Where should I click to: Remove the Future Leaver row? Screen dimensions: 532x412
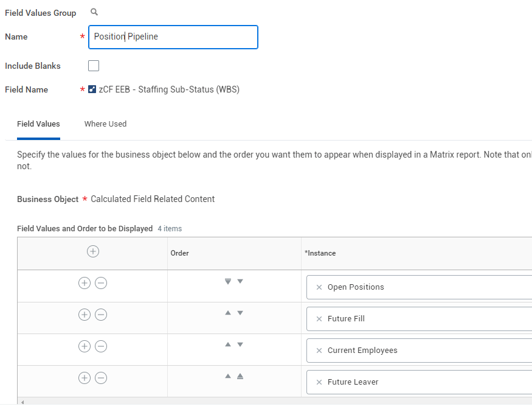pyautogui.click(x=101, y=378)
